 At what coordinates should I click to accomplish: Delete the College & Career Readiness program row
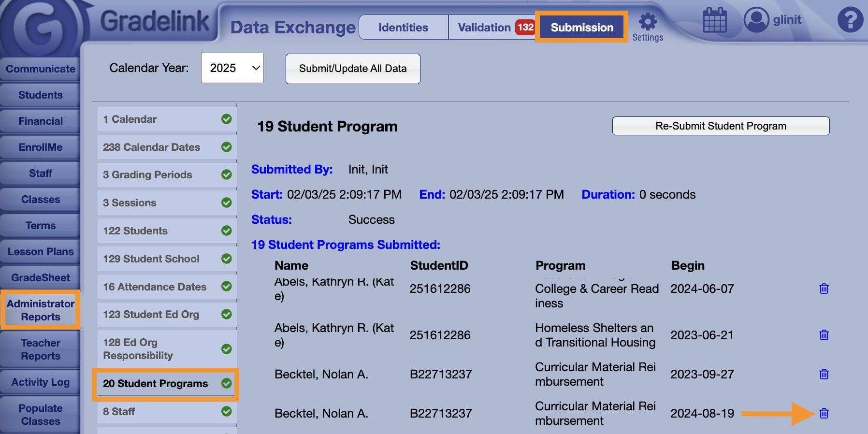pyautogui.click(x=824, y=289)
